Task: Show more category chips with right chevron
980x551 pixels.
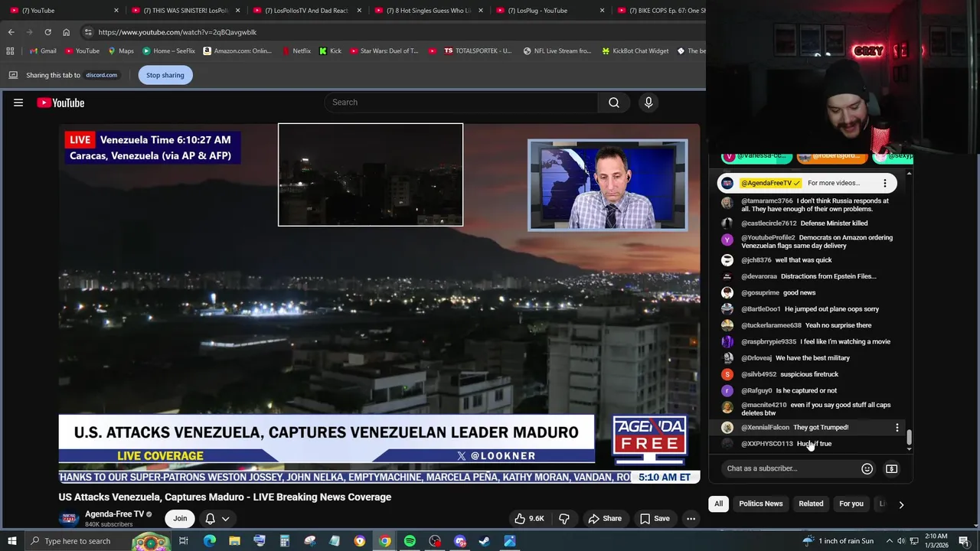Action: point(901,504)
